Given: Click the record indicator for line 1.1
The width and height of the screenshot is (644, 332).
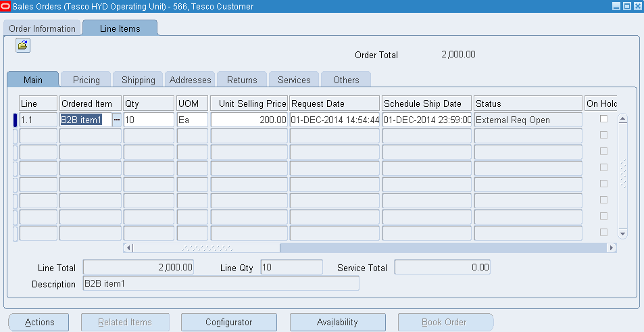Looking at the screenshot, I should click(15, 120).
